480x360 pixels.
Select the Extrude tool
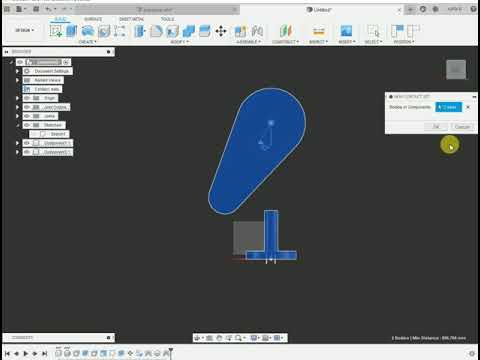coord(71,31)
